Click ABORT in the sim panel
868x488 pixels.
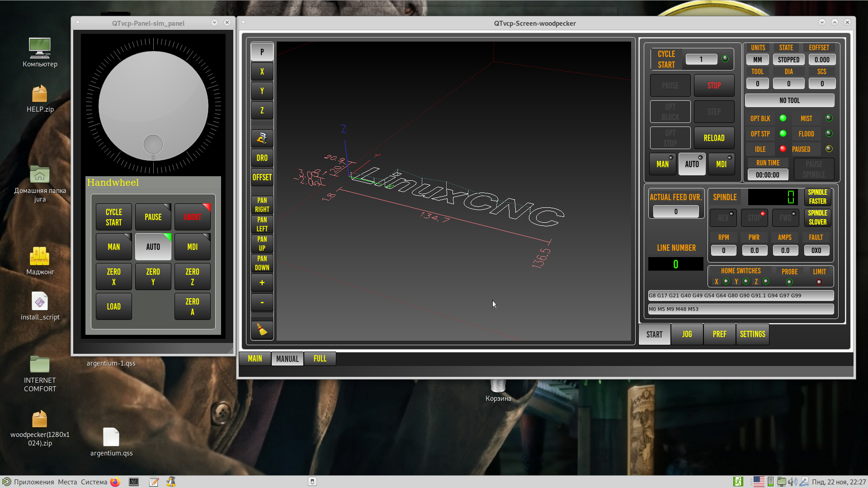tap(192, 217)
